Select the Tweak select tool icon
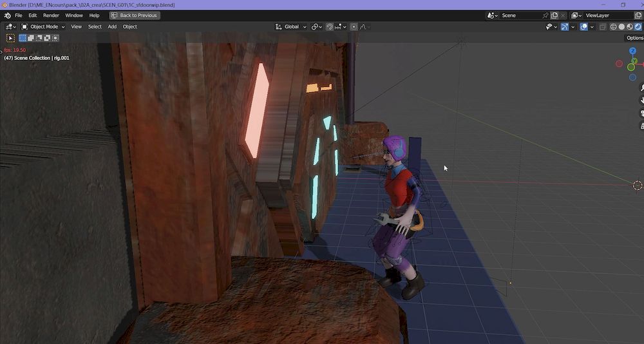Image resolution: width=644 pixels, height=344 pixels. point(11,38)
